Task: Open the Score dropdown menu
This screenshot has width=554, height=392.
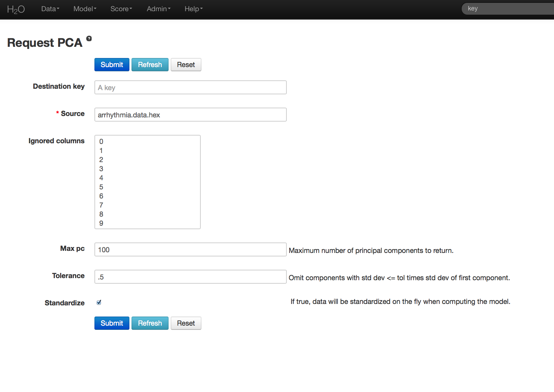Action: point(121,9)
